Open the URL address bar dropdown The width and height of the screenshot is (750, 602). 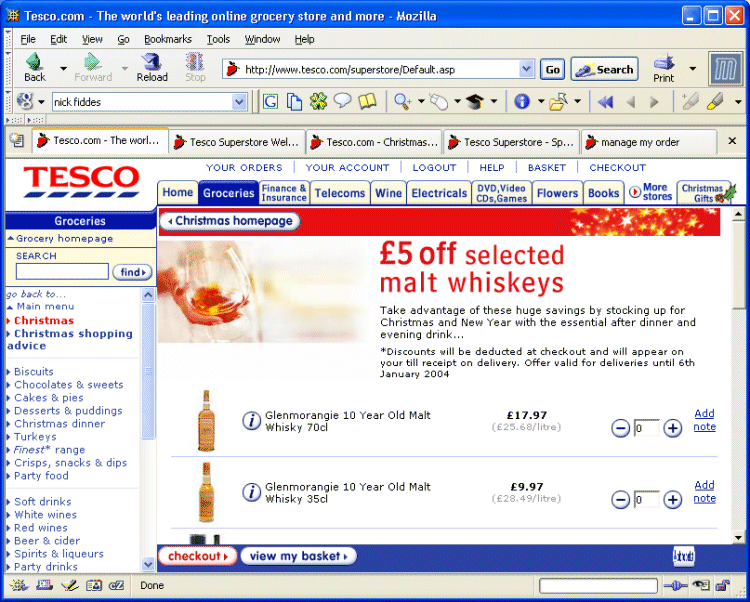pyautogui.click(x=526, y=69)
